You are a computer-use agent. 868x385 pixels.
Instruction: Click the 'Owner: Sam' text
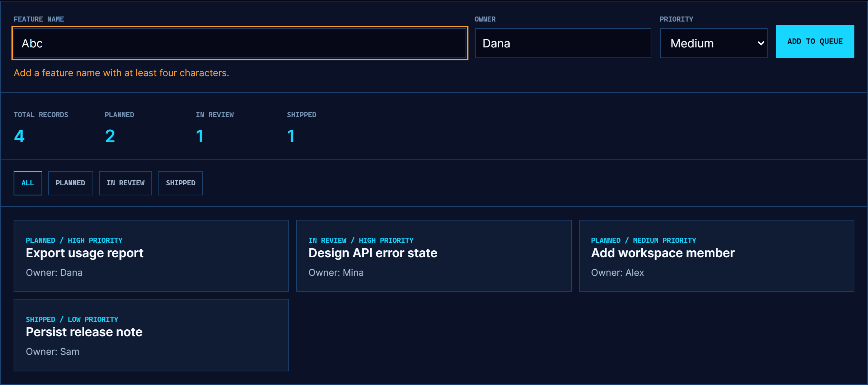click(52, 352)
